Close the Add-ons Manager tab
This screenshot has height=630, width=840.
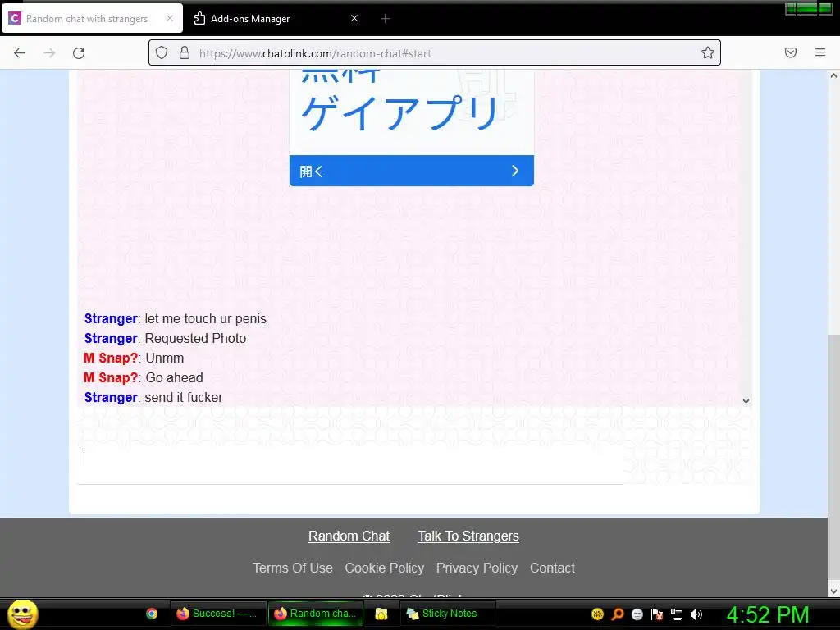coord(354,18)
